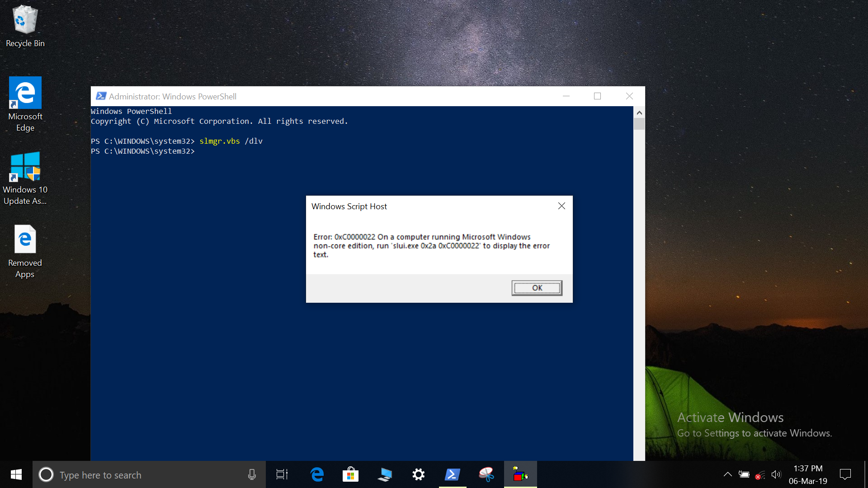The height and width of the screenshot is (488, 868).
Task: Click OK in the Windows Script Host dialog
Action: pyautogui.click(x=537, y=288)
